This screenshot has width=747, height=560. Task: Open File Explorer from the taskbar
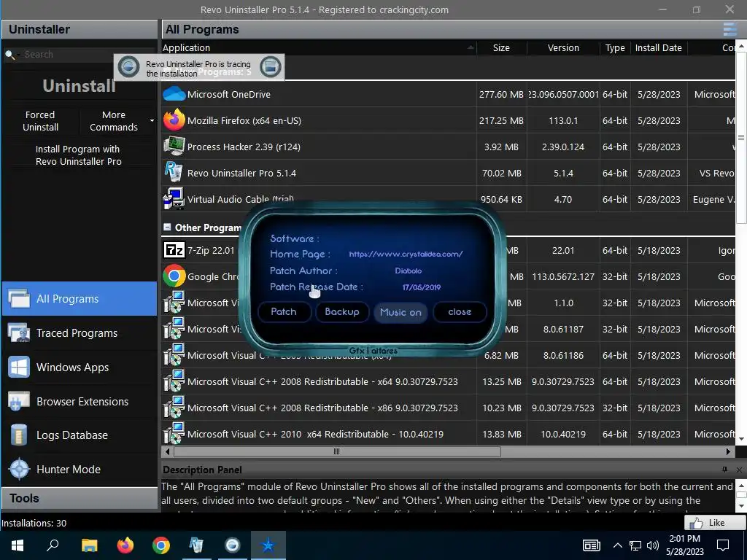[x=89, y=545]
